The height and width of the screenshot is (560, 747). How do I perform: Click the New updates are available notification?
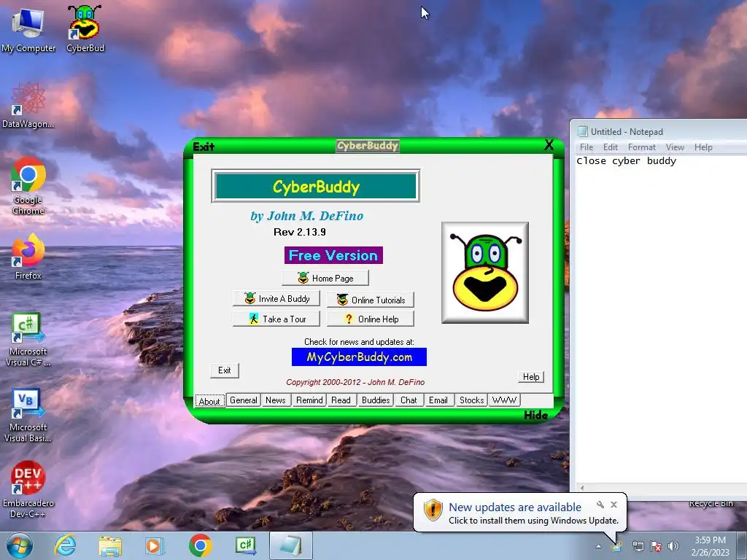pyautogui.click(x=515, y=507)
